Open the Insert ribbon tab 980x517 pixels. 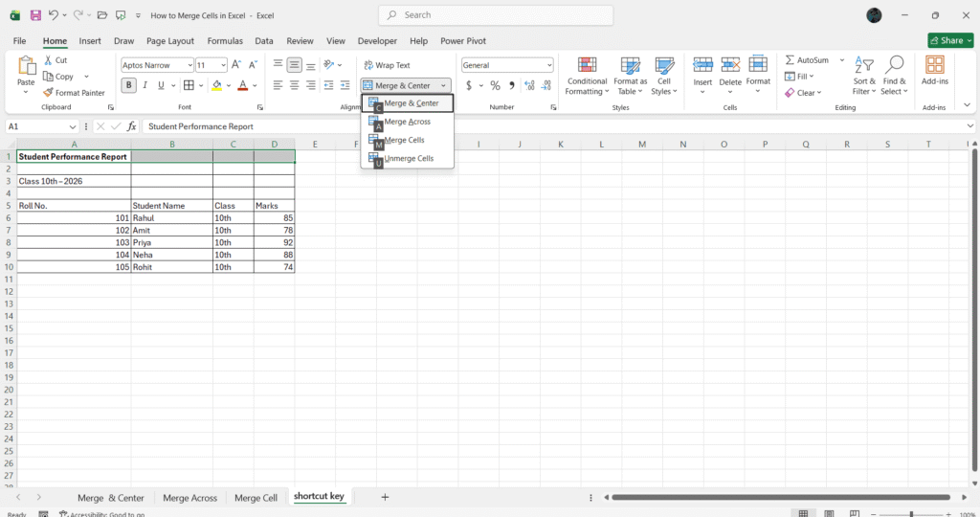pos(90,40)
